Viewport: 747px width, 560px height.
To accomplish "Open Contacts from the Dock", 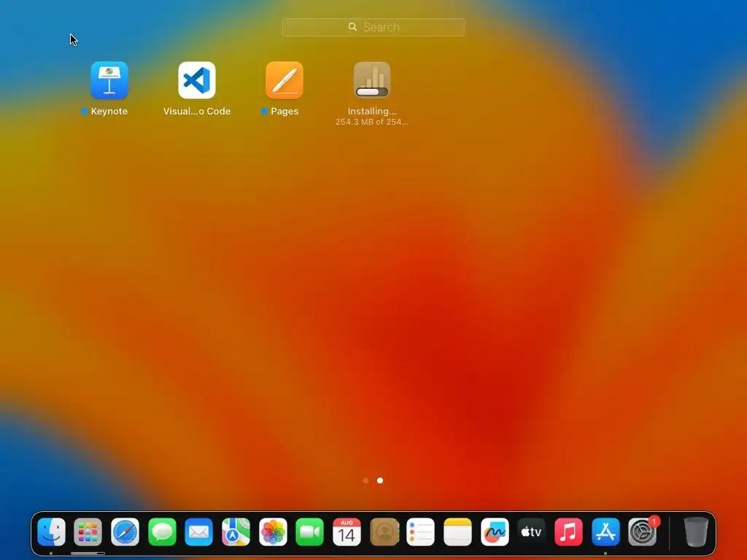I will [384, 532].
